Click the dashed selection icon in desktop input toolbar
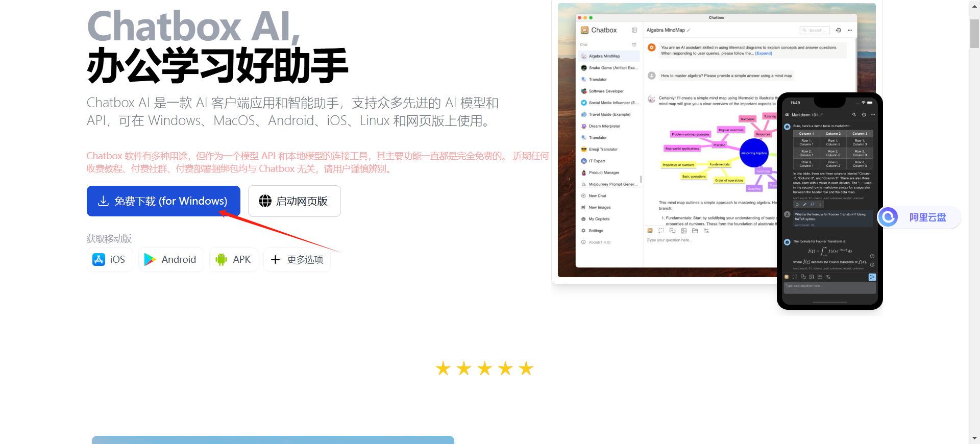This screenshot has width=980, height=444. [x=661, y=231]
